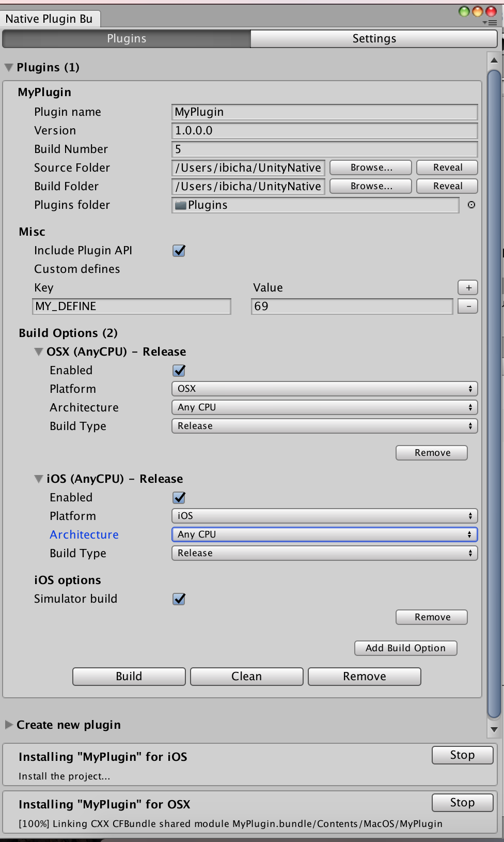Click the Plugins folder object picker circle
The height and width of the screenshot is (842, 504).
[471, 205]
